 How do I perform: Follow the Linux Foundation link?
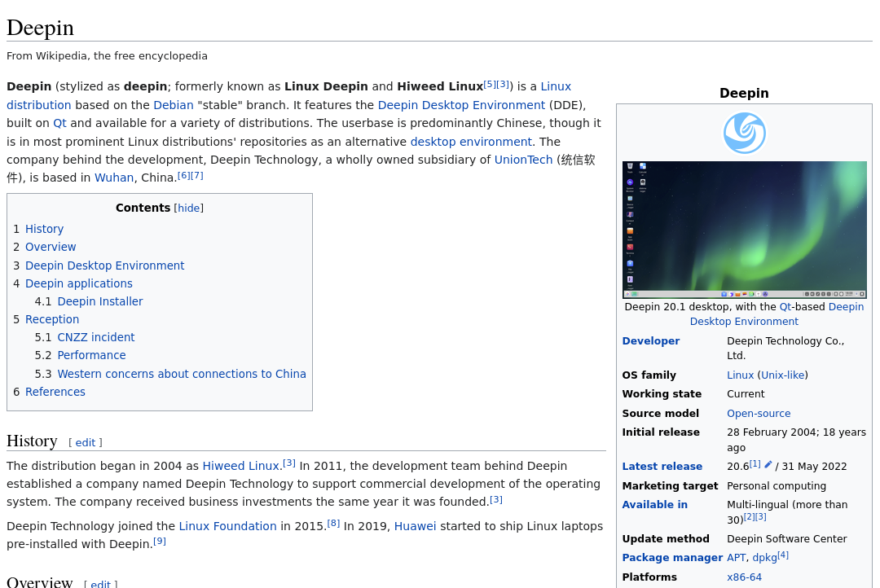click(227, 526)
